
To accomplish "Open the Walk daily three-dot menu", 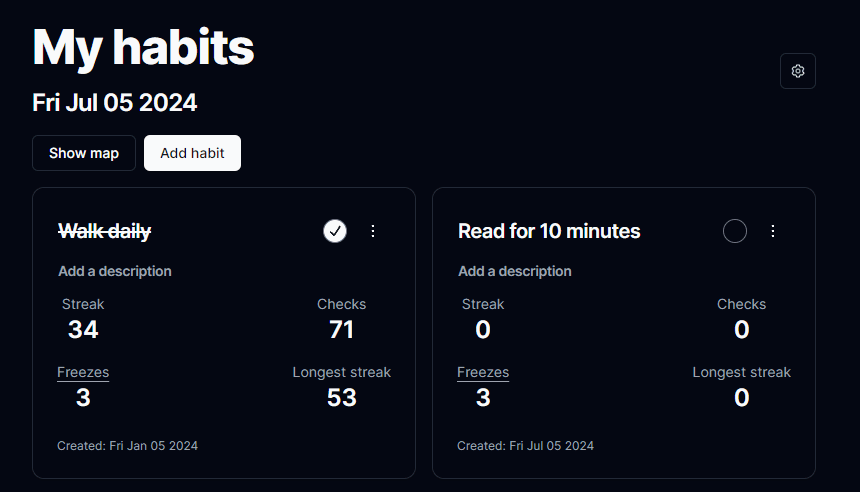I will tap(373, 231).
